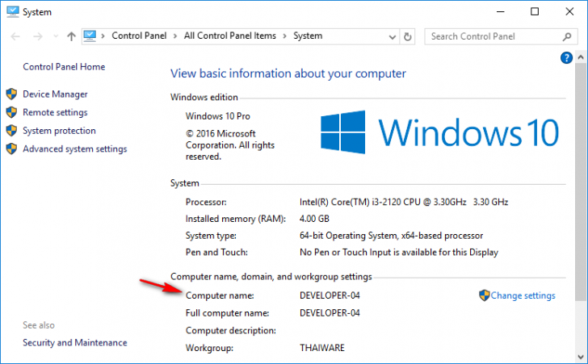Open the recent locations dropdown arrow
The width and height of the screenshot is (588, 364).
pos(56,36)
